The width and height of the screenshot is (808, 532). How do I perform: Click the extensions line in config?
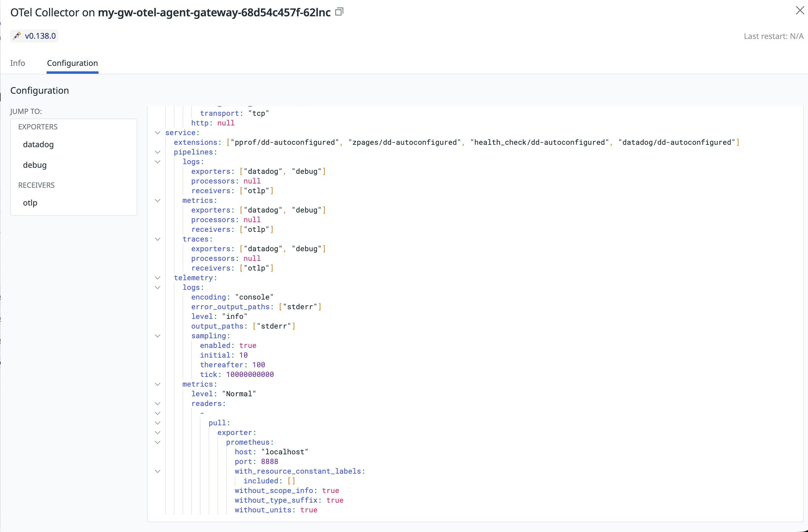coord(196,142)
